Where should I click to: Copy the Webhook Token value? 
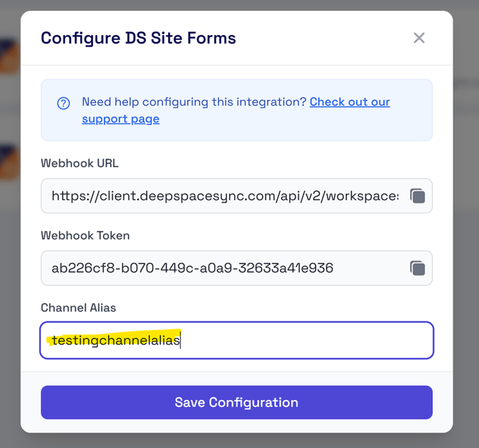[x=418, y=268]
